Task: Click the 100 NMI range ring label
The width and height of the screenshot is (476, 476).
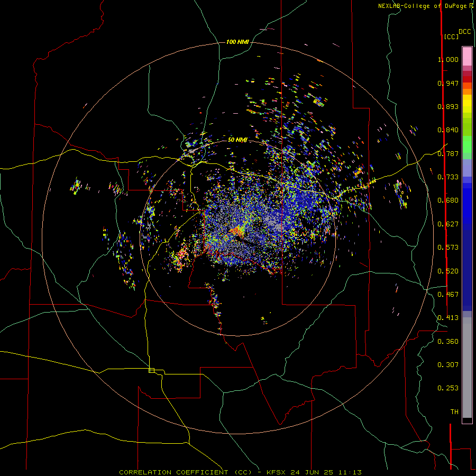Action: (x=237, y=42)
